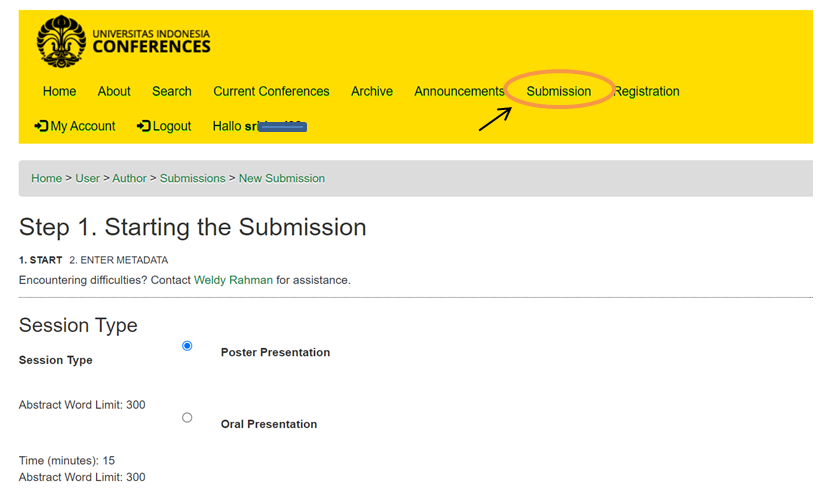Click the Hallo username greeting text
Screen dimensions: 828x495
(x=258, y=126)
